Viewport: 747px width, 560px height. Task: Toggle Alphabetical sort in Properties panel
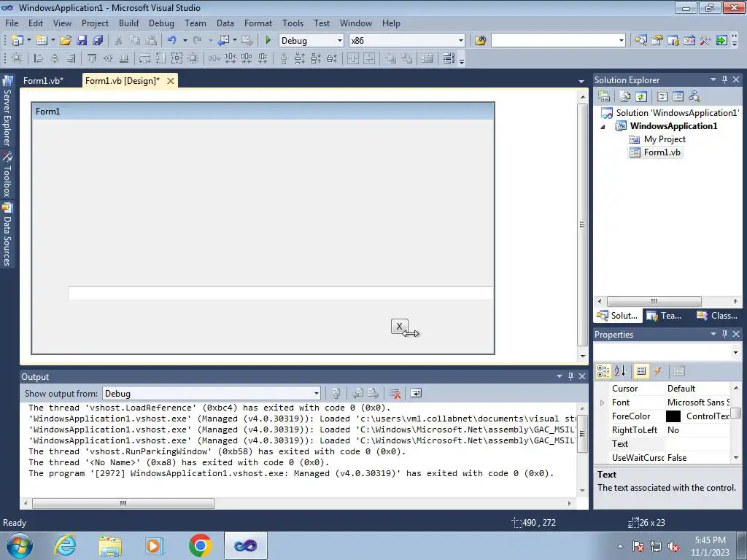pyautogui.click(x=620, y=371)
